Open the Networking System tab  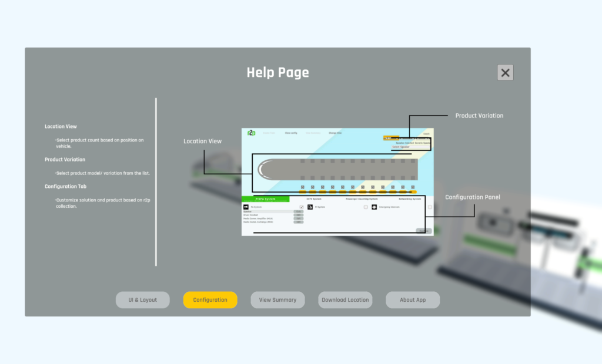410,198
